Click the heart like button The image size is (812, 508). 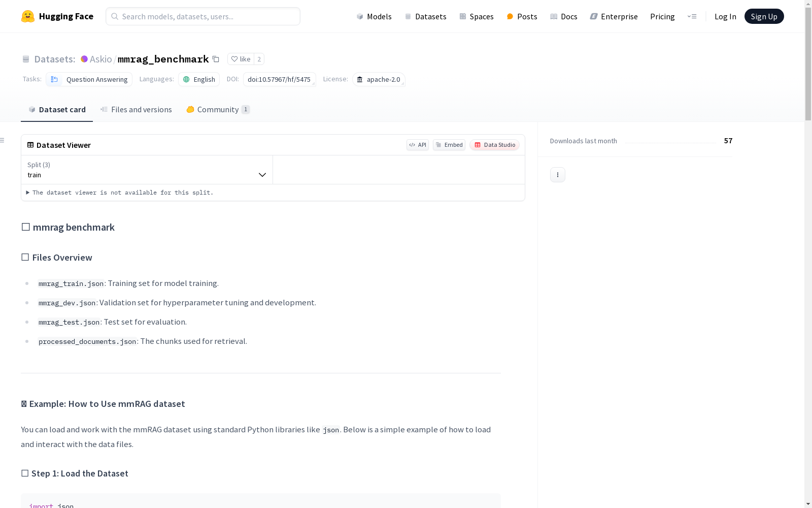(241, 59)
